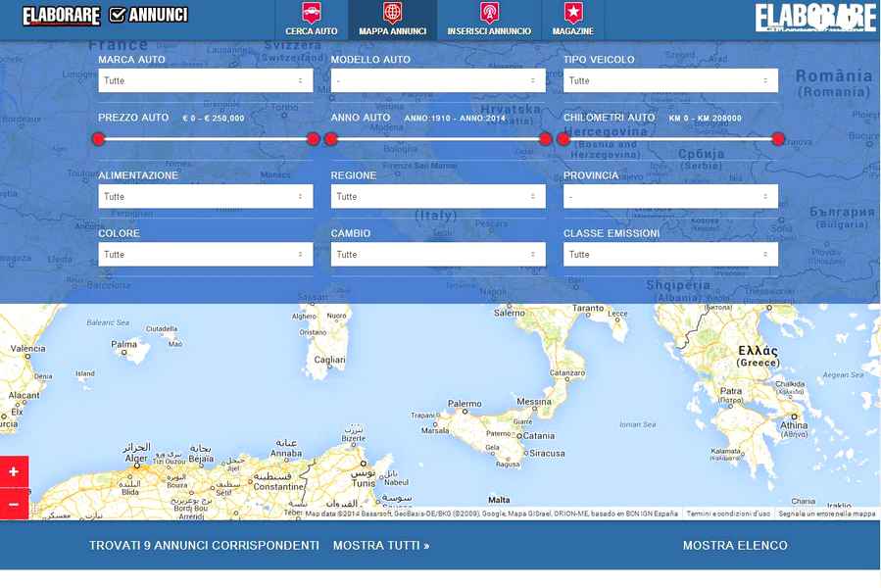881x588 pixels.
Task: Open the Cerca Auto car icon
Action: (x=312, y=12)
